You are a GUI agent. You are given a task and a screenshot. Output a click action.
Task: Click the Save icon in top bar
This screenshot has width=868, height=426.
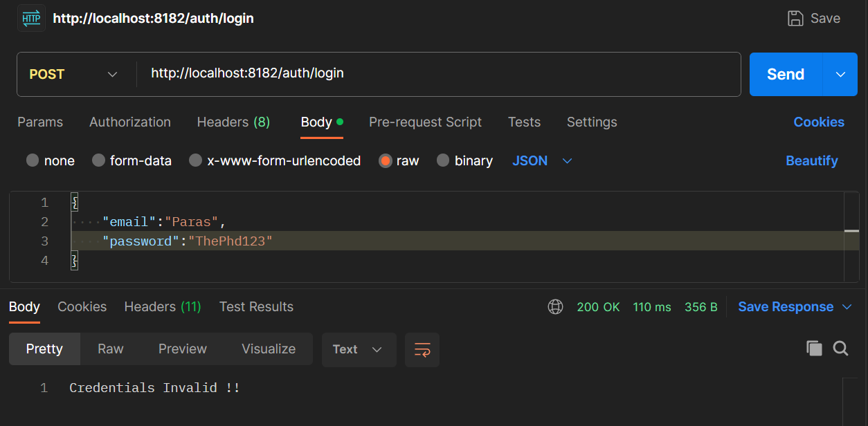point(795,18)
